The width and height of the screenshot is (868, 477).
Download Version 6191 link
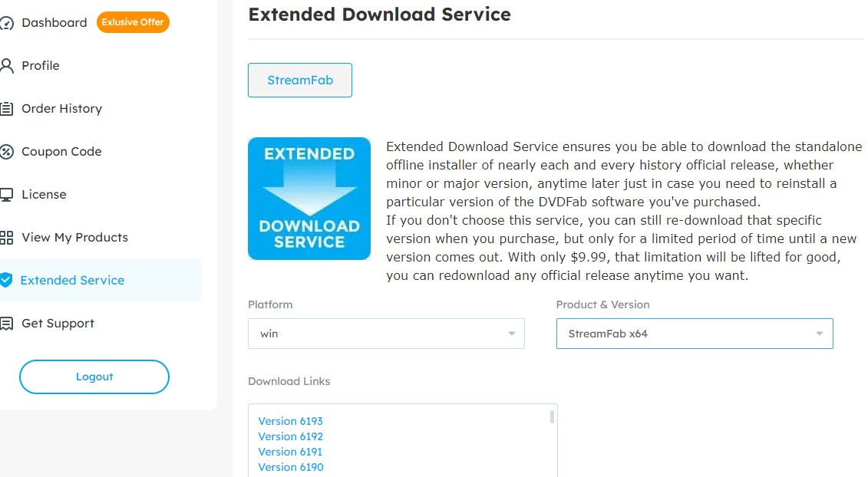tap(290, 452)
